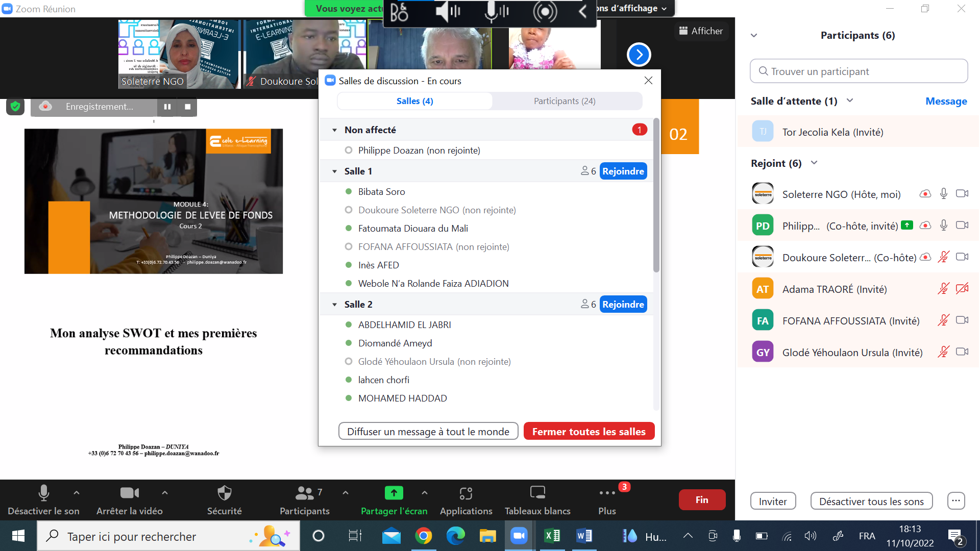Click Partager l'écran share icon
The height and width of the screenshot is (551, 980).
[394, 493]
